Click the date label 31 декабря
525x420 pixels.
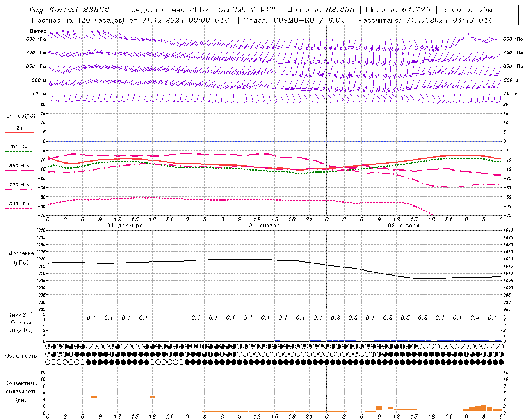point(125,226)
